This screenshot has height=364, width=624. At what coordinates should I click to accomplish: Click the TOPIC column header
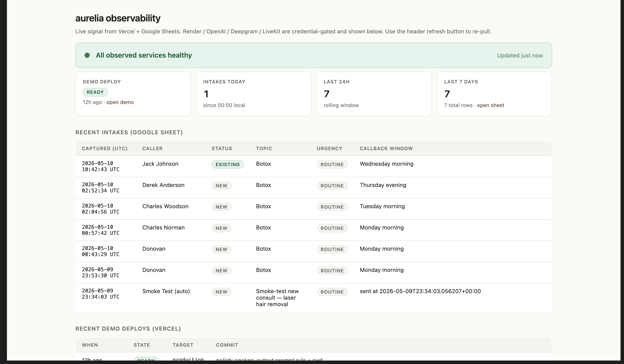pos(264,148)
